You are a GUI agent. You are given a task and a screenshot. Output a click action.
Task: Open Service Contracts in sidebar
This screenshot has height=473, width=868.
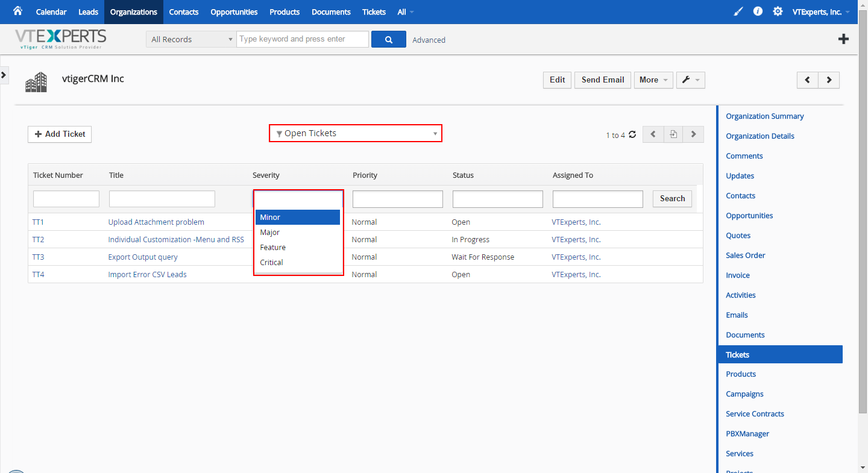pyautogui.click(x=755, y=414)
